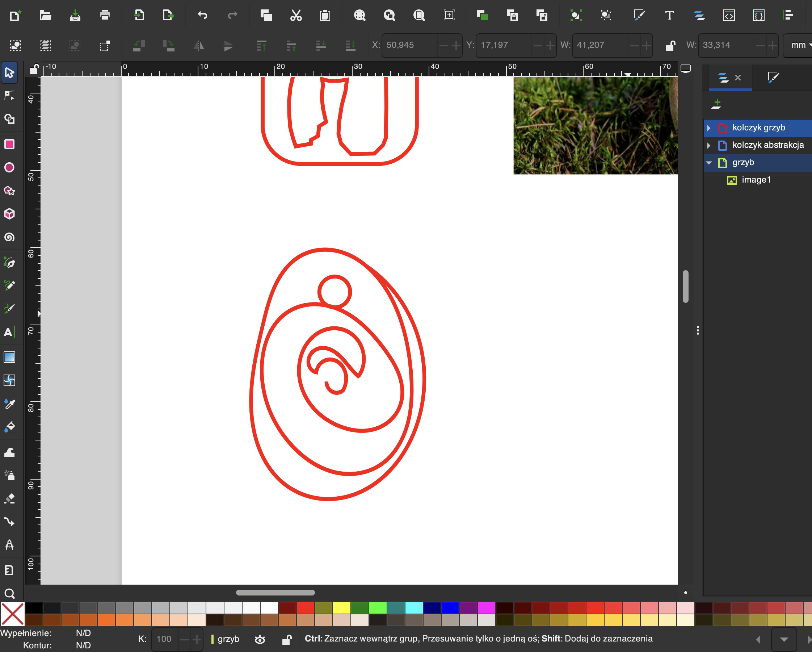
Task: Open the XML editor
Action: point(729,16)
